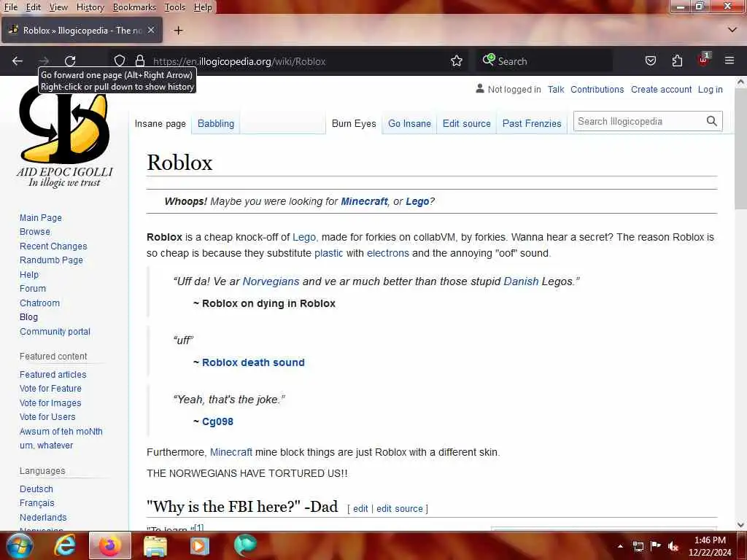Open the Cg098 user link
This screenshot has height=560, width=747.
pos(217,421)
